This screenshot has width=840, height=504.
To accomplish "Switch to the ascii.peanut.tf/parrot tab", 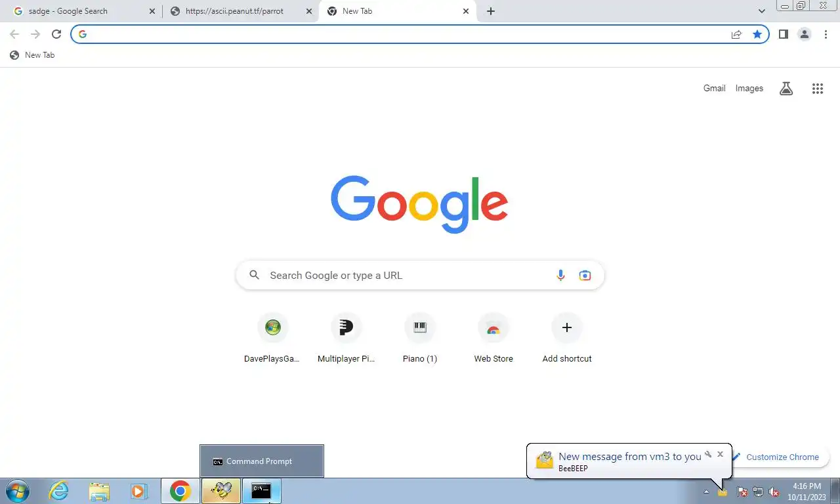I will point(240,11).
